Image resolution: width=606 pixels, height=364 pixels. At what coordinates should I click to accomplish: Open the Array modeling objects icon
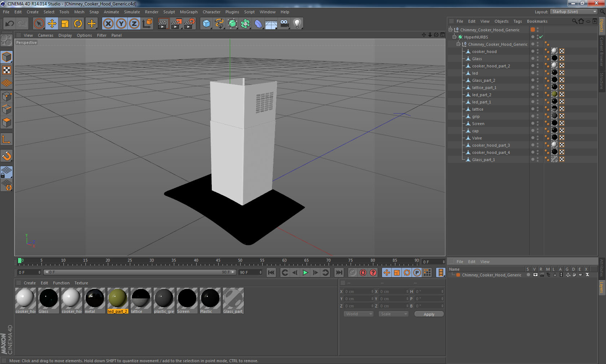[x=245, y=24]
